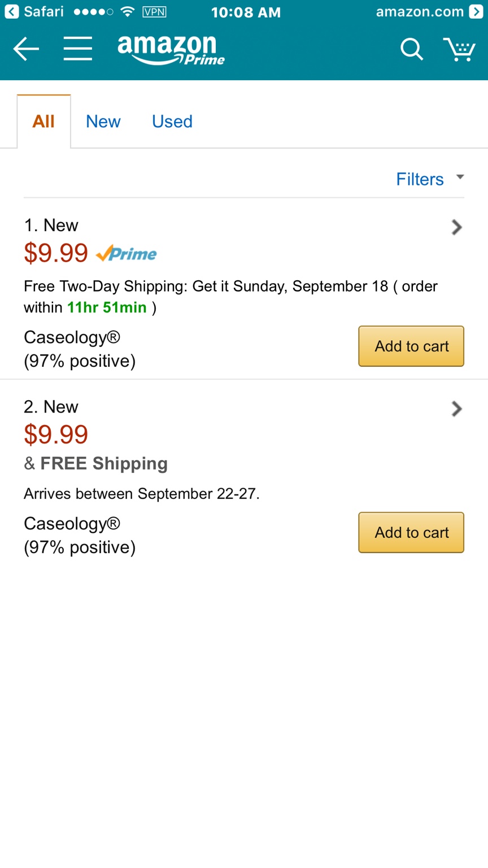
Task: Select the All tab
Action: (43, 121)
